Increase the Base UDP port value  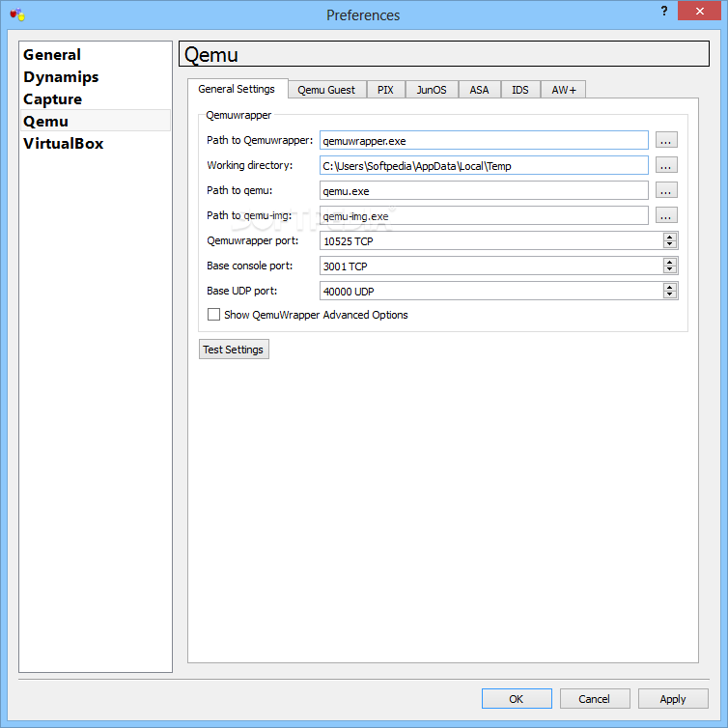pyautogui.click(x=669, y=287)
